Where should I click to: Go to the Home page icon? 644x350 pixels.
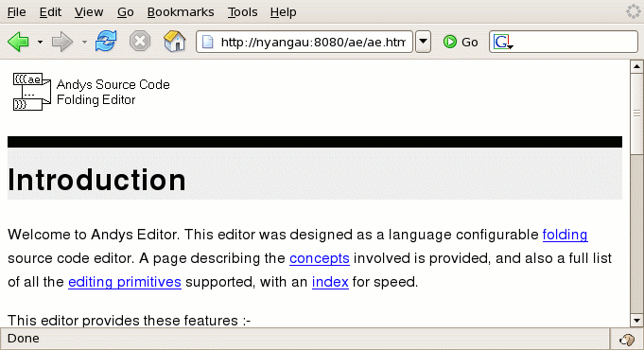[x=175, y=41]
